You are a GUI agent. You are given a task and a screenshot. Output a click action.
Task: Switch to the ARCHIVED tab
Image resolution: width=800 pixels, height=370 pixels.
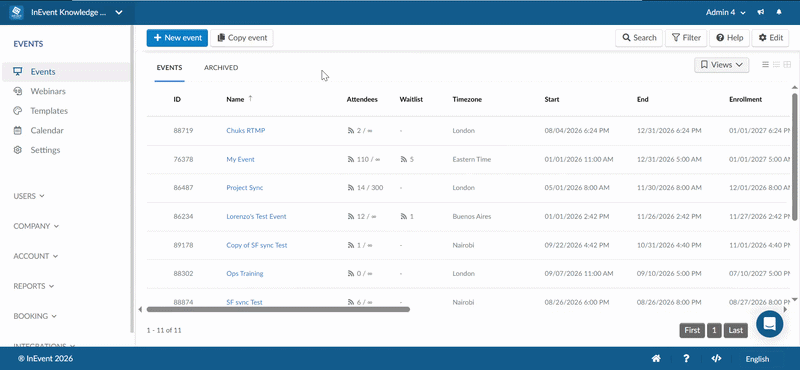(221, 67)
